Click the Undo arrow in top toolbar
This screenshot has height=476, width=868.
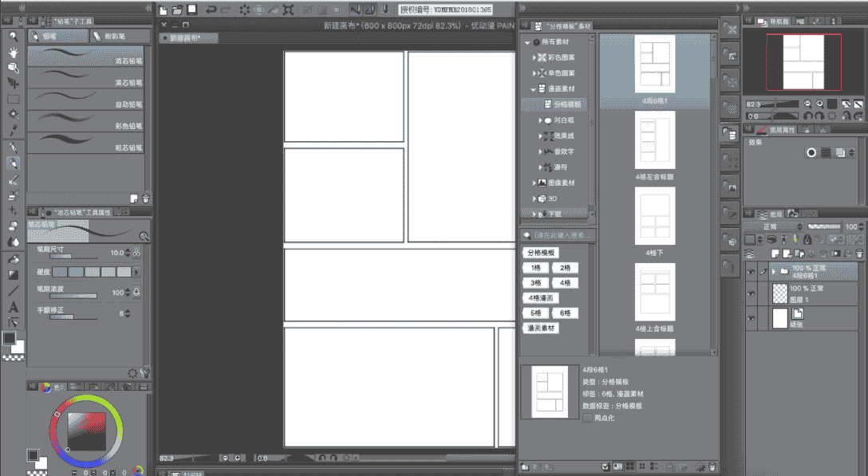click(x=211, y=10)
